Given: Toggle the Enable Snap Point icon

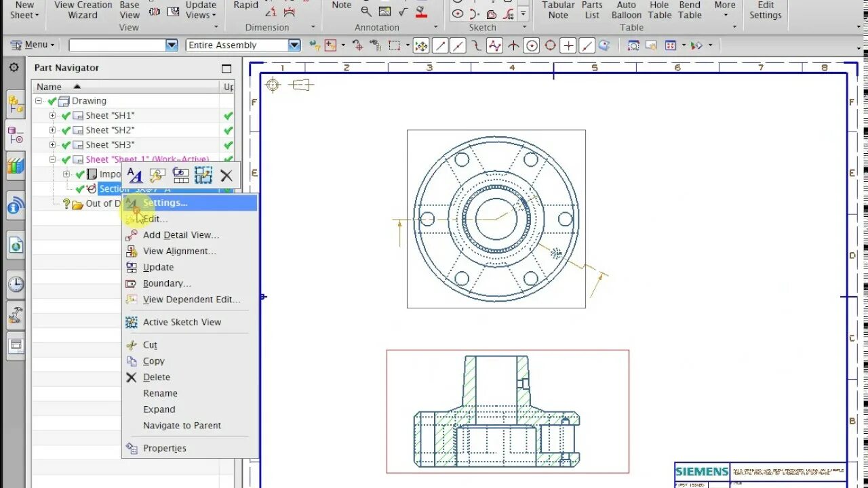Looking at the screenshot, I should [x=421, y=45].
